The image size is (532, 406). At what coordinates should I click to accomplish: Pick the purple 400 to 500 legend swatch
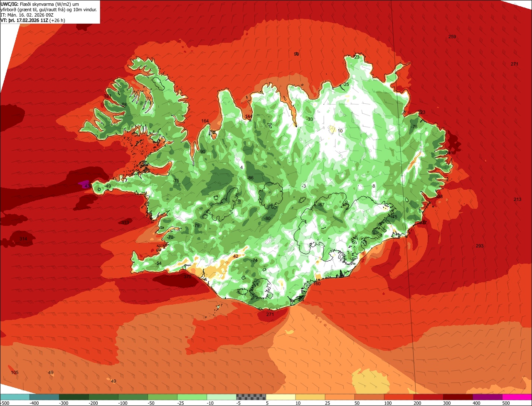487,397
